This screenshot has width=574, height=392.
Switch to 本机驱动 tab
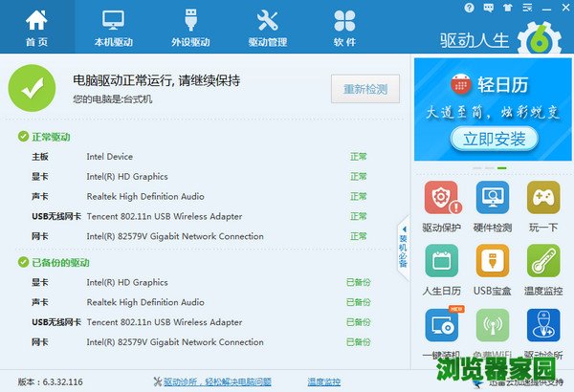point(113,27)
